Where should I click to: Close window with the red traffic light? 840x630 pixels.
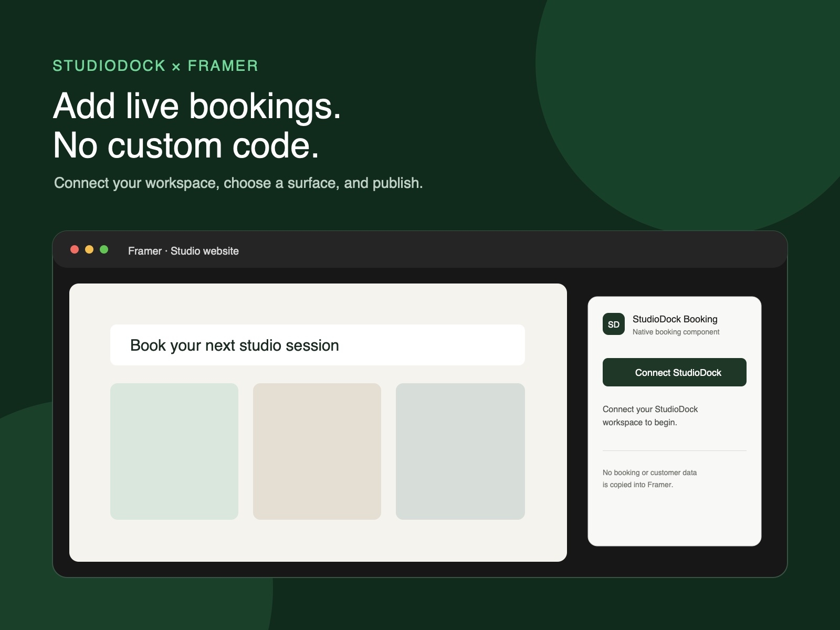[75, 249]
